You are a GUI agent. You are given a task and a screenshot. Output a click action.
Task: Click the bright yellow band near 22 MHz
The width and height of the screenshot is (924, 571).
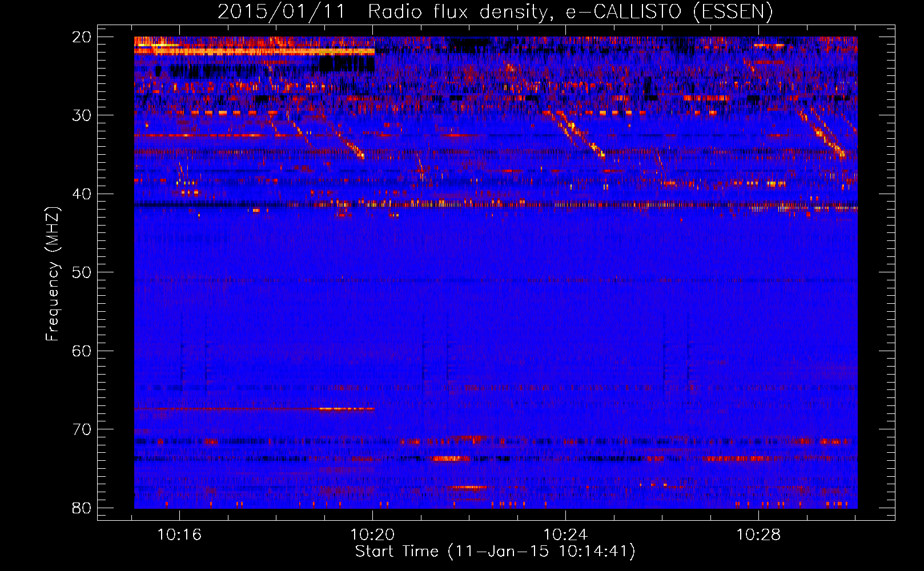(x=254, y=51)
